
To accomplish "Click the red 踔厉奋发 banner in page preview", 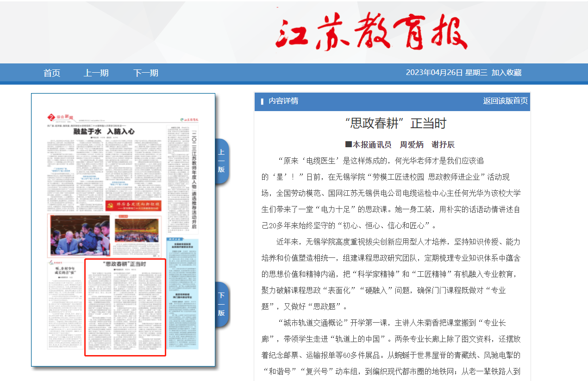I will click(132, 206).
